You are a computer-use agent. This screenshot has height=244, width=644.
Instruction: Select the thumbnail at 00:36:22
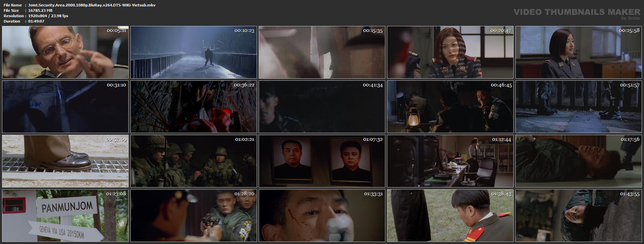click(x=194, y=107)
